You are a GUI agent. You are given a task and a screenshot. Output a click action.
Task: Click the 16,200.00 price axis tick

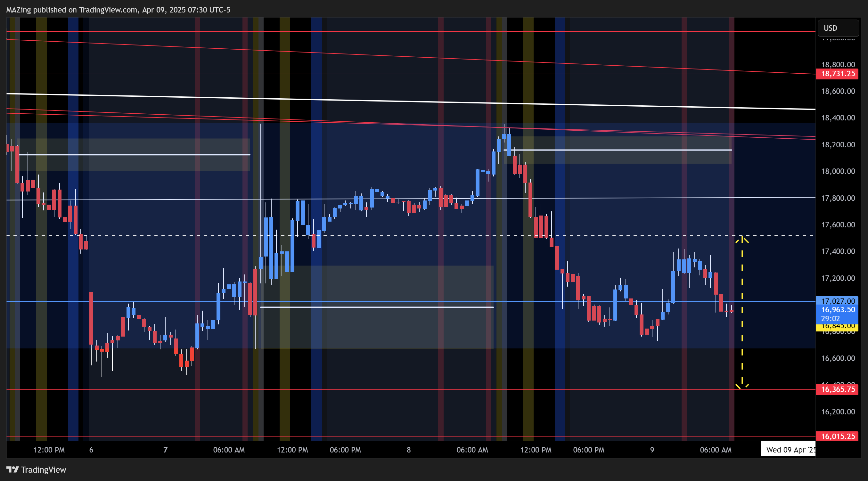pos(838,412)
